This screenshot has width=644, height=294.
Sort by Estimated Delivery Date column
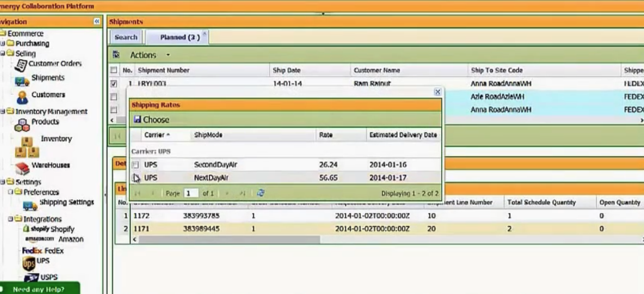pos(403,135)
